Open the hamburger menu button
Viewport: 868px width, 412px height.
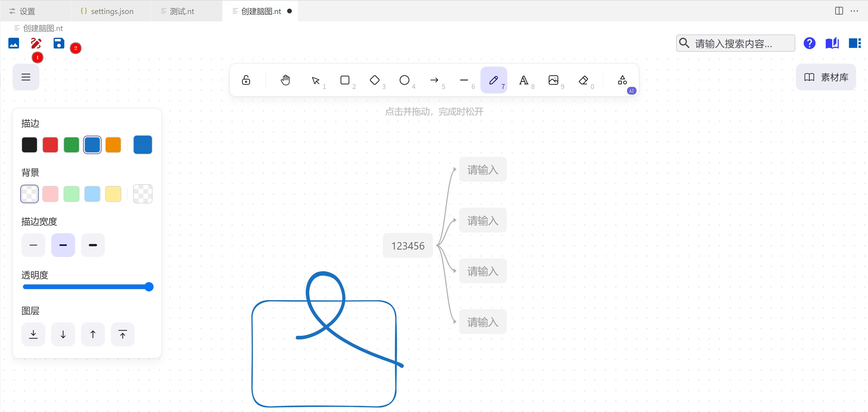(26, 77)
